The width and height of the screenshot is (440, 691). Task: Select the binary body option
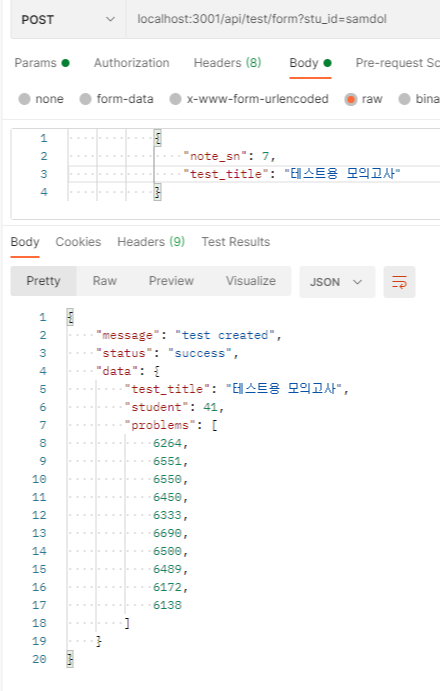pos(419,99)
